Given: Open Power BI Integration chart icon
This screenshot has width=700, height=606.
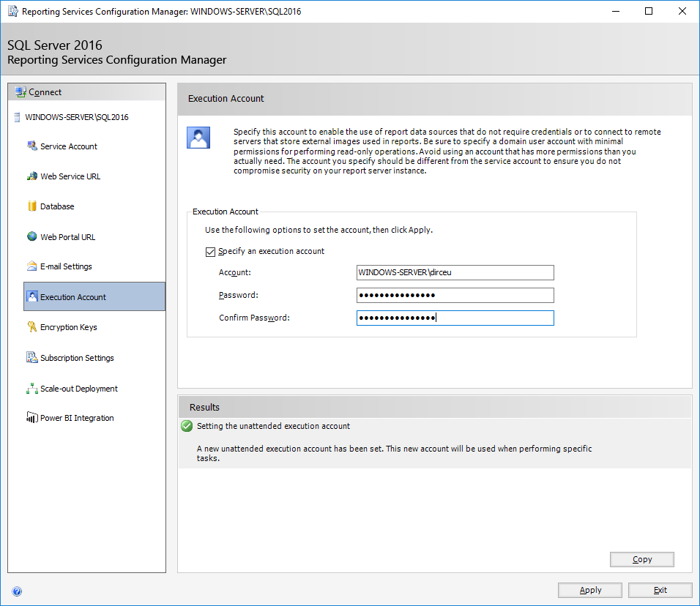Looking at the screenshot, I should [31, 417].
